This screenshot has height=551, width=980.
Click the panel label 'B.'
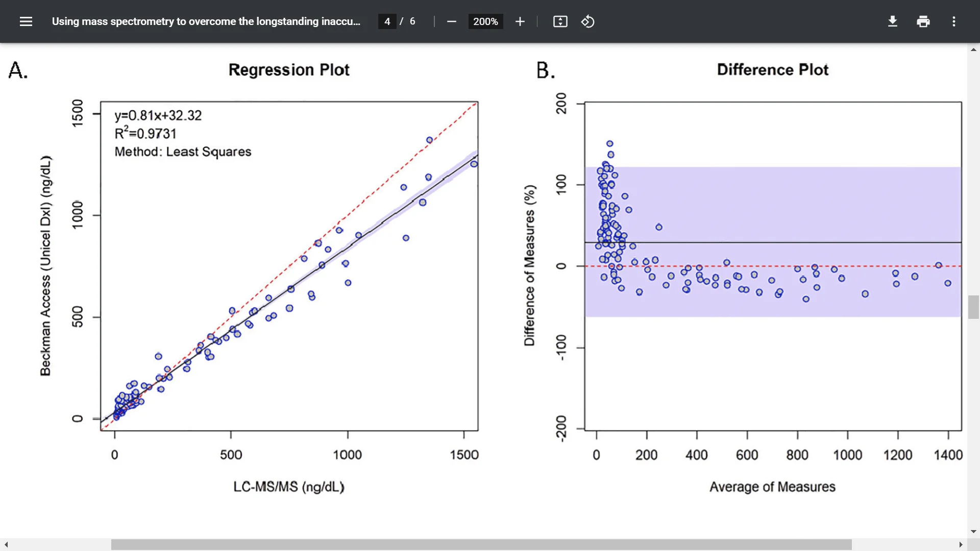pos(546,70)
